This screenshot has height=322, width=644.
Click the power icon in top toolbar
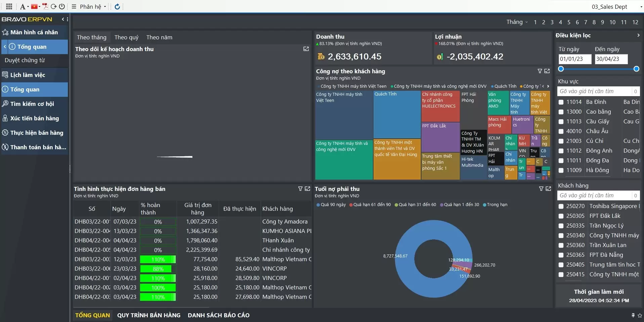(x=62, y=6)
